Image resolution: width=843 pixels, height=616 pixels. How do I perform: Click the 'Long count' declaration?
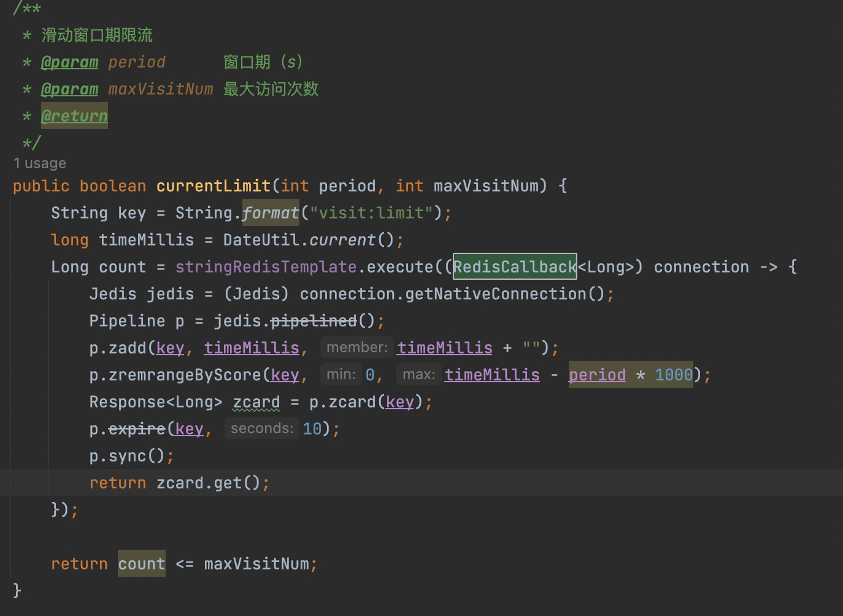tap(98, 267)
